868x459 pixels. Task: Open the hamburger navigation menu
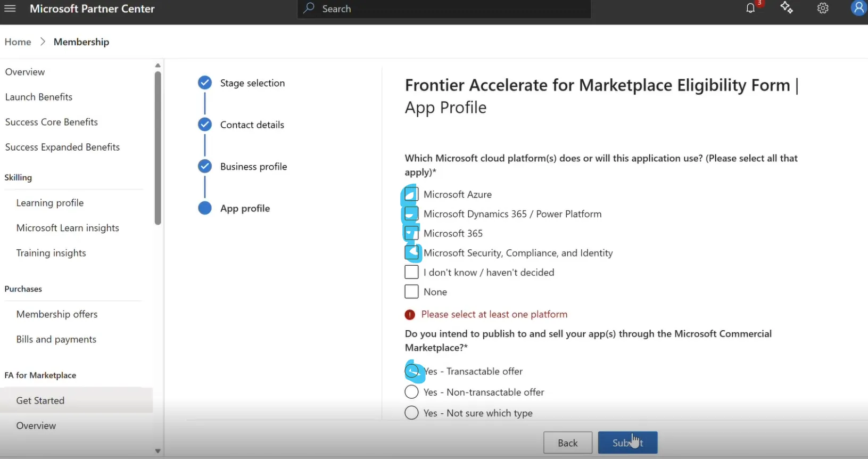(x=10, y=9)
